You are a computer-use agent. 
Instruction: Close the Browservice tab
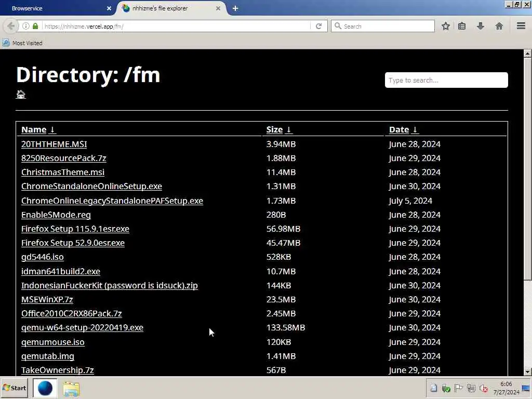[x=109, y=8]
